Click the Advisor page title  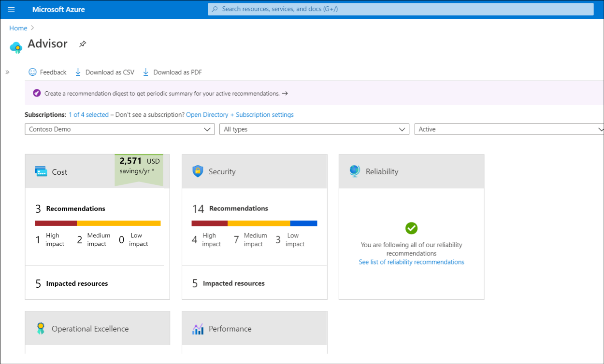[47, 43]
